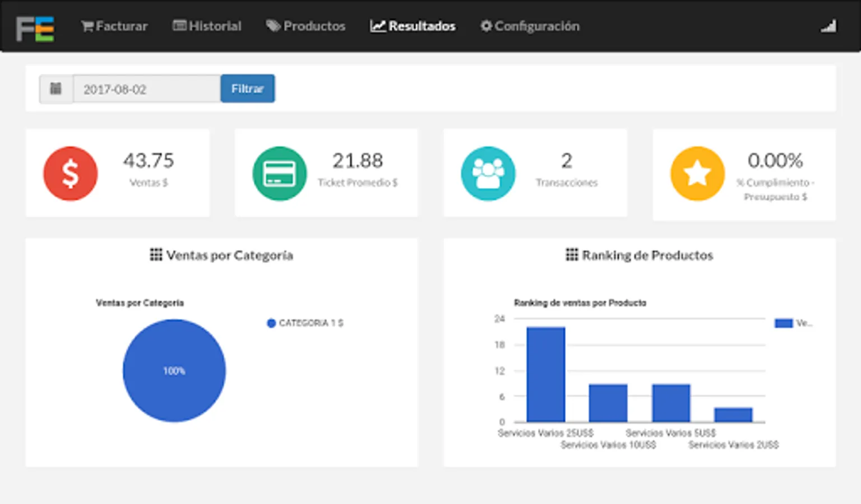The image size is (861, 504).
Task: Go to the Productos section
Action: point(305,26)
